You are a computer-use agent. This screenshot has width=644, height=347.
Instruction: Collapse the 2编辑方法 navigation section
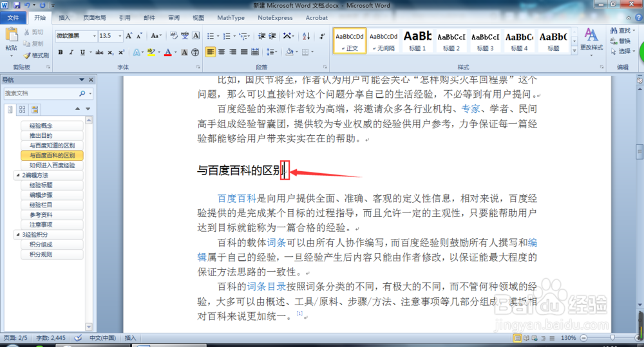coord(17,175)
